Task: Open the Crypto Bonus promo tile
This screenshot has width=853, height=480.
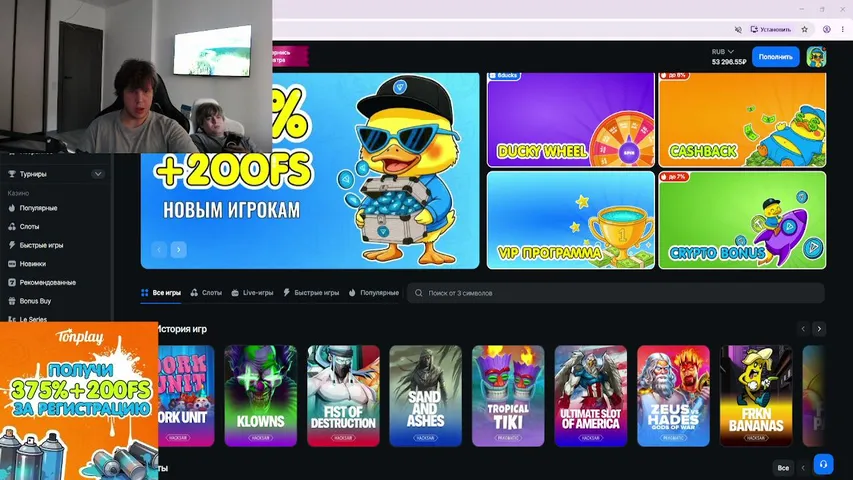Action: [743, 220]
